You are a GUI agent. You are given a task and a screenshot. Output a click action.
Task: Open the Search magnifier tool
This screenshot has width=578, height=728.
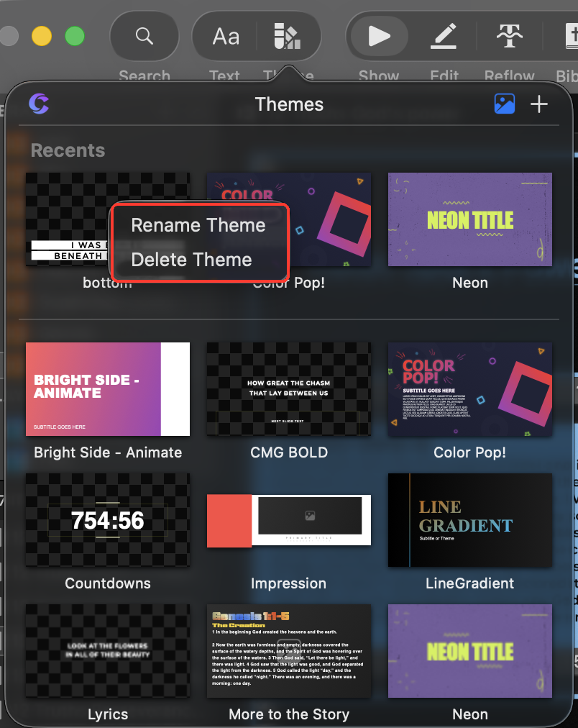tap(144, 36)
